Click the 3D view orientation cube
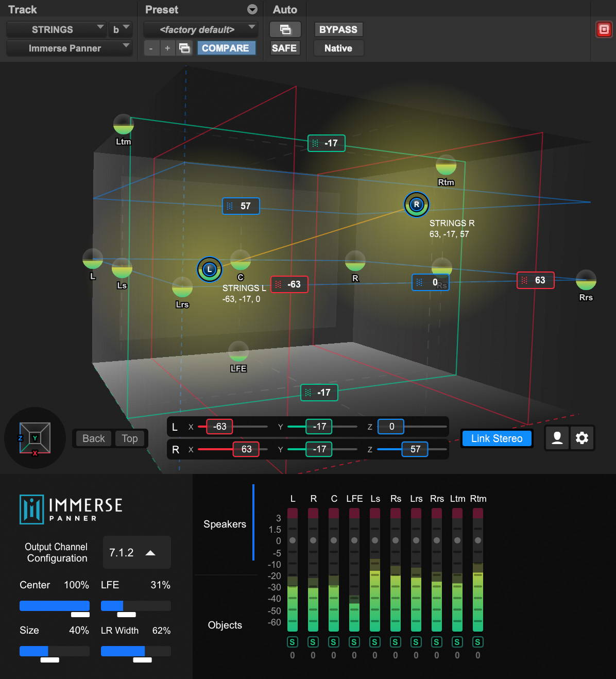This screenshot has width=616, height=679. [35, 438]
